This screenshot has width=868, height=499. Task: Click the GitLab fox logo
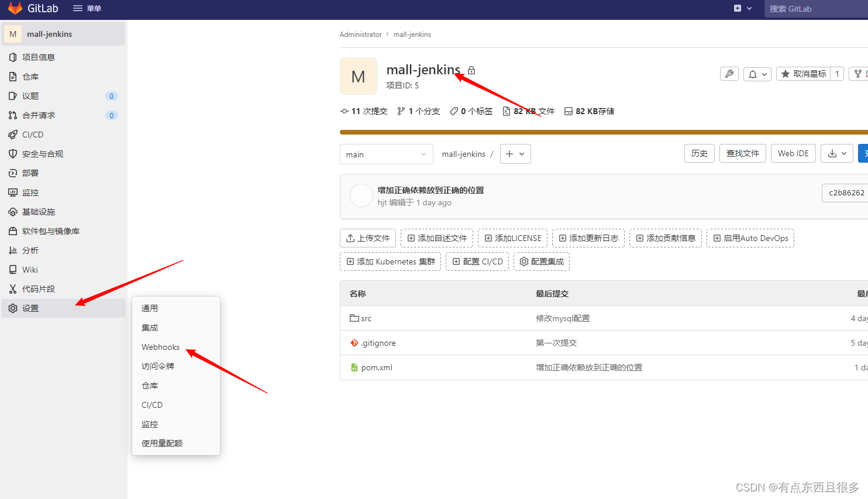pos(15,8)
